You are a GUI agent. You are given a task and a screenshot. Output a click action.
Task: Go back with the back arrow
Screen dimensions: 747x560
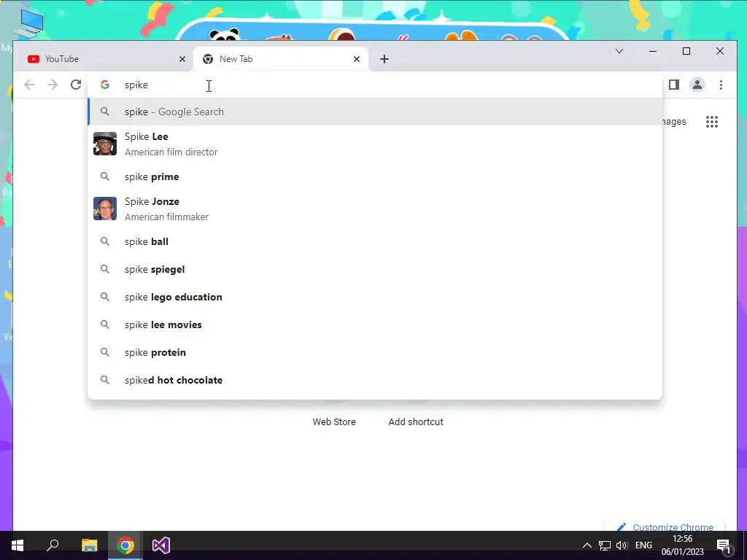pos(29,85)
